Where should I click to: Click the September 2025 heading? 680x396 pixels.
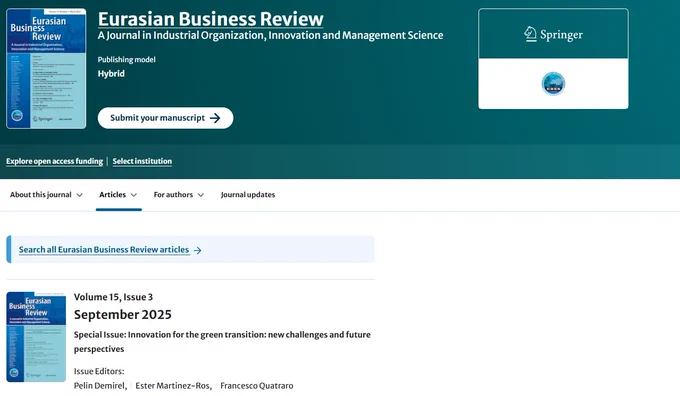pyautogui.click(x=123, y=314)
